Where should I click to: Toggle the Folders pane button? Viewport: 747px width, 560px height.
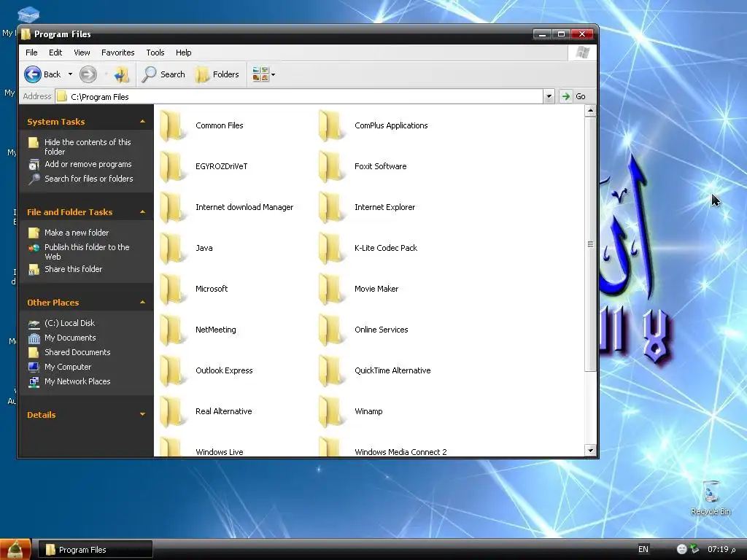coord(217,74)
